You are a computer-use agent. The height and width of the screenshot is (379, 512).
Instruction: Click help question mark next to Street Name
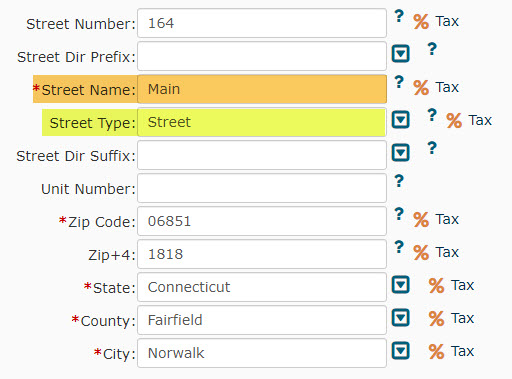399,82
